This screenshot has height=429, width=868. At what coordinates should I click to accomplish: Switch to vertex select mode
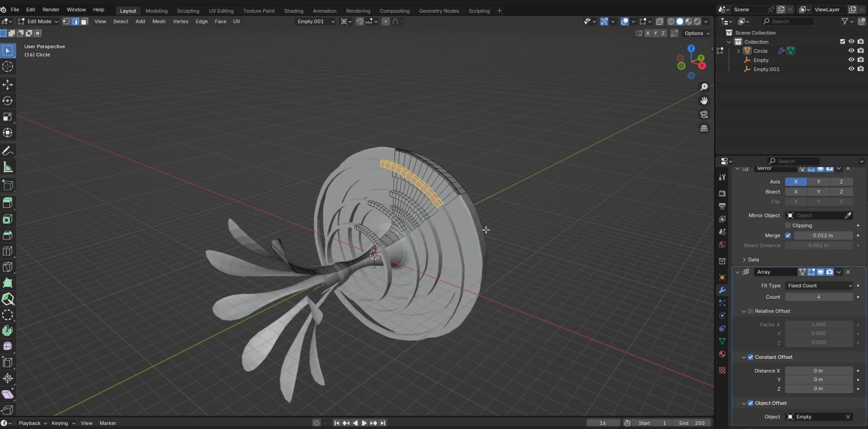click(x=67, y=21)
